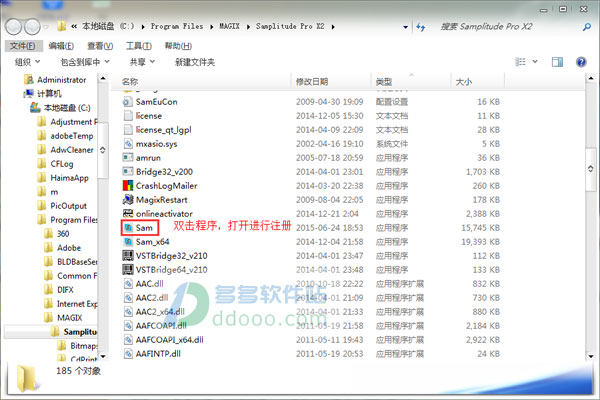Click navigation tree scrollbar down arrow
The image size is (600, 400).
point(103,356)
